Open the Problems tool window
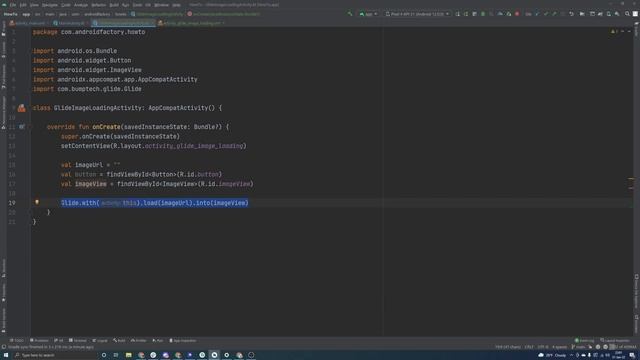 tap(39, 340)
